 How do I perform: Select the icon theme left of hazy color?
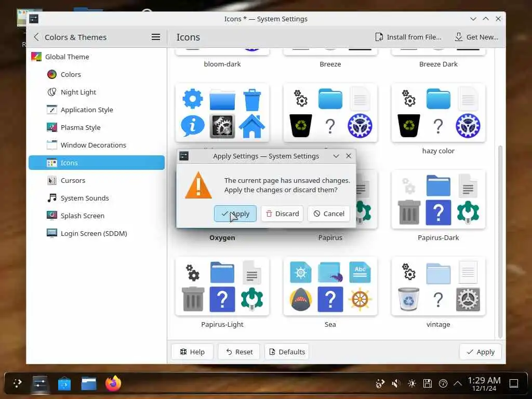coord(330,113)
